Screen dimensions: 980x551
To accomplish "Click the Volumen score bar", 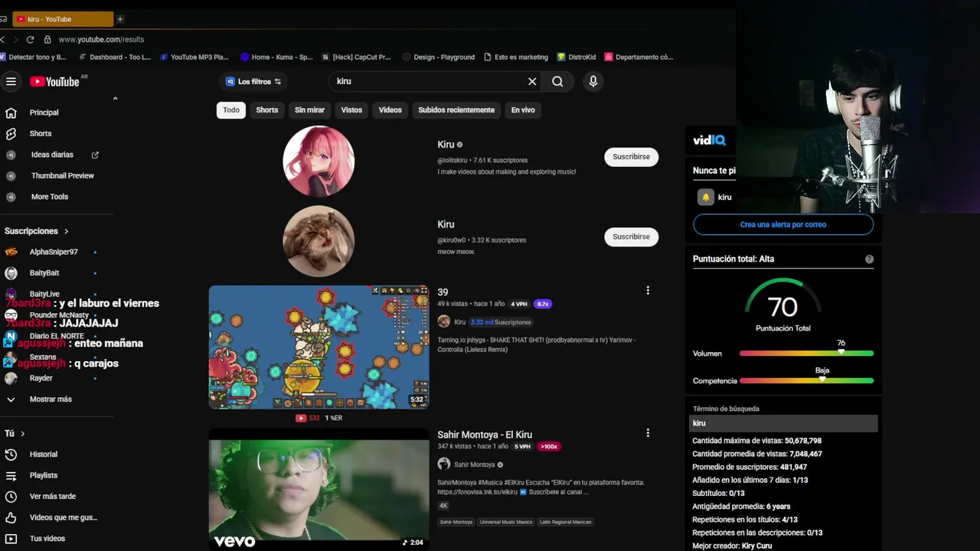I will (806, 354).
